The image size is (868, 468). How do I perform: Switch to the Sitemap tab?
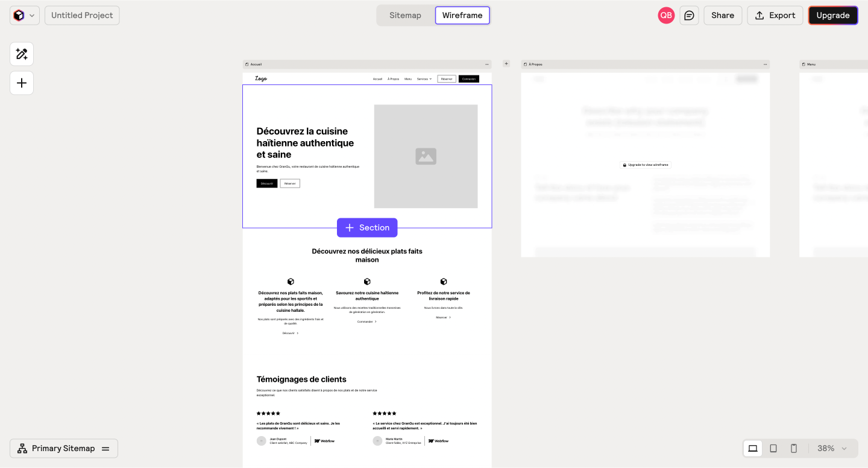click(x=405, y=16)
